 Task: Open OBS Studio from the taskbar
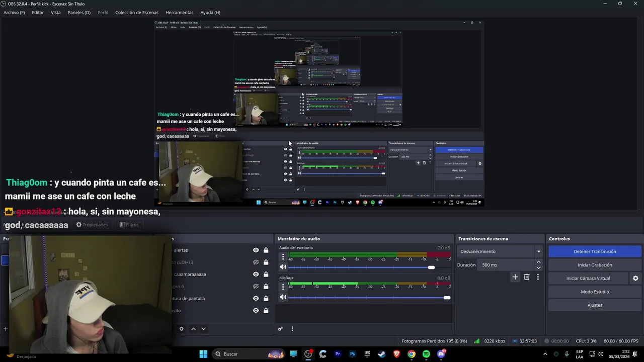(308, 354)
